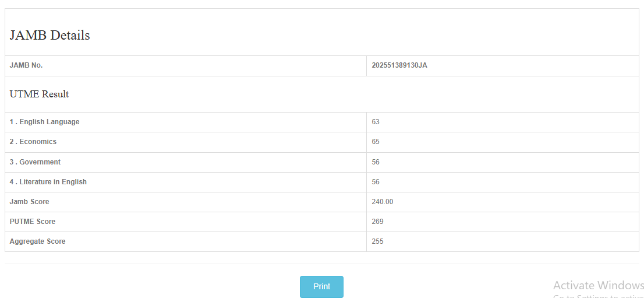
Task: Select the PUTME Score label
Action: point(33,222)
